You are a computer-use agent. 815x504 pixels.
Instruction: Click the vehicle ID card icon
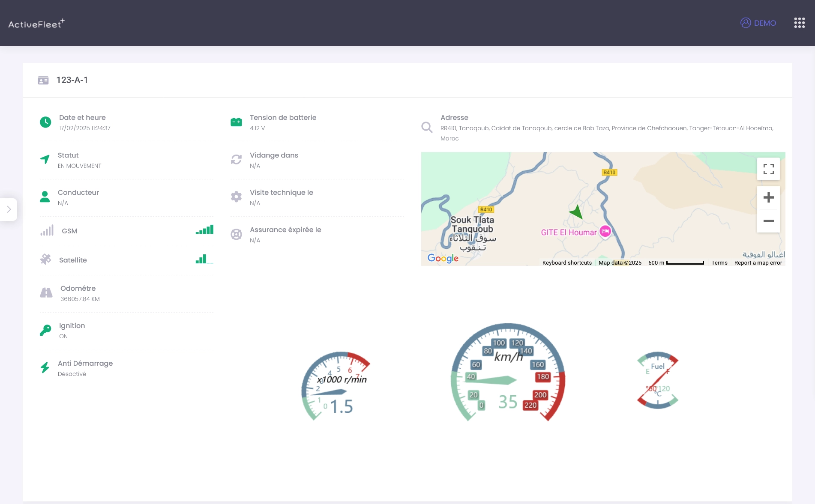(43, 81)
